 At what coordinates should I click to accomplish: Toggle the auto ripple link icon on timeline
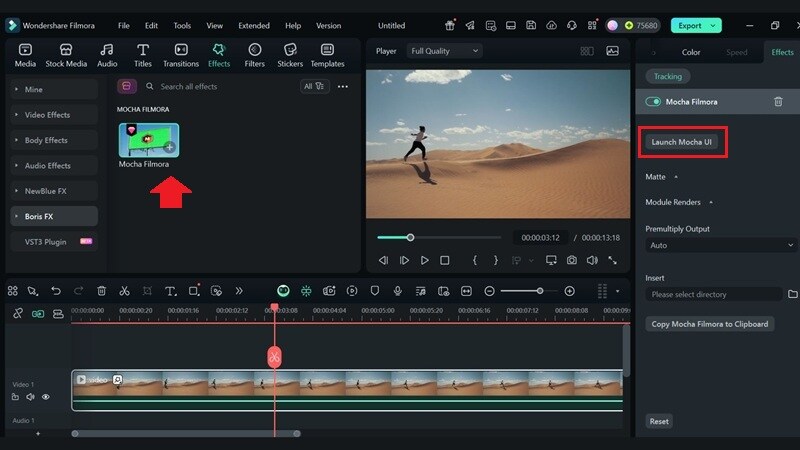pos(38,314)
